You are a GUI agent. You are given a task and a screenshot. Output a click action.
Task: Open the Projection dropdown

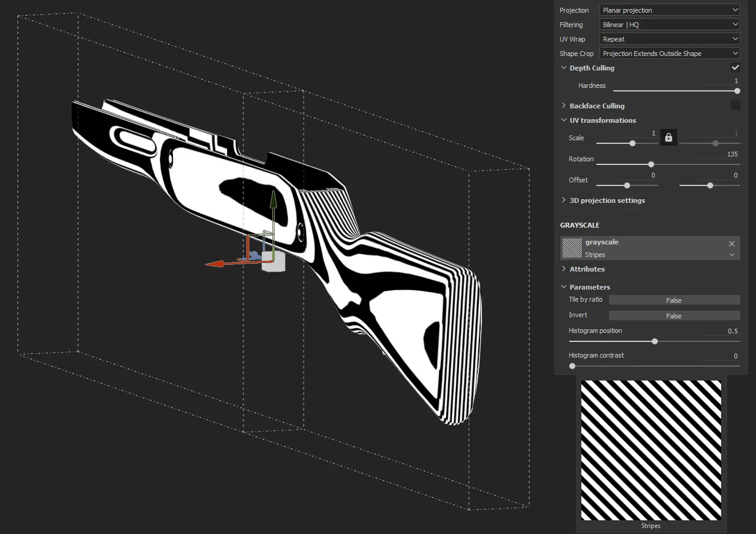click(670, 10)
